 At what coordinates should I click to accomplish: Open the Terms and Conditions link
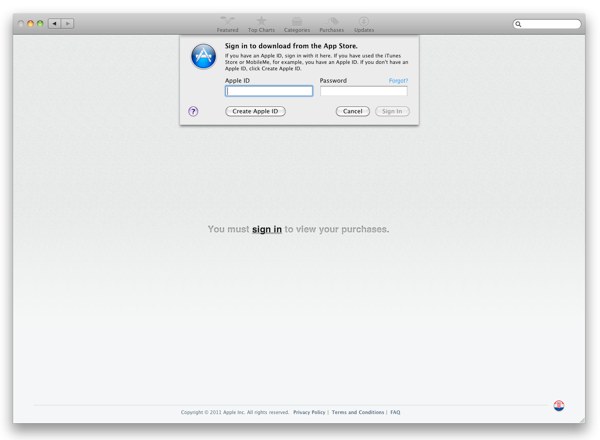click(358, 412)
